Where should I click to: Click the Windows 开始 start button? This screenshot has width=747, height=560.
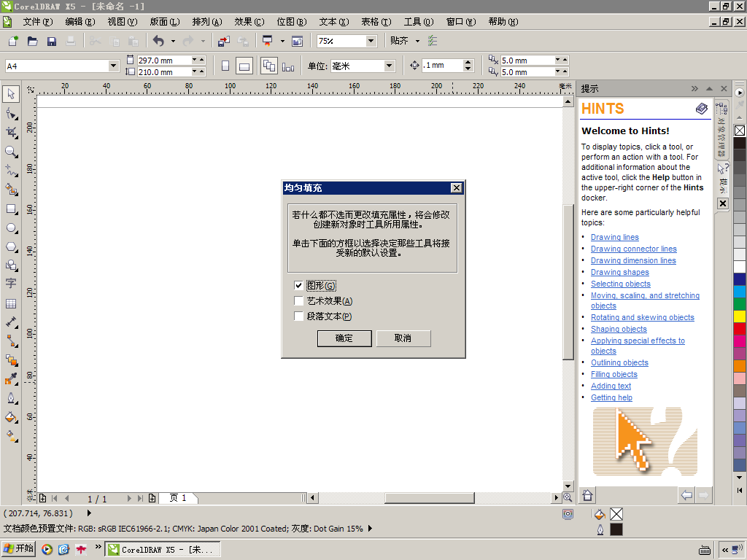[x=19, y=549]
